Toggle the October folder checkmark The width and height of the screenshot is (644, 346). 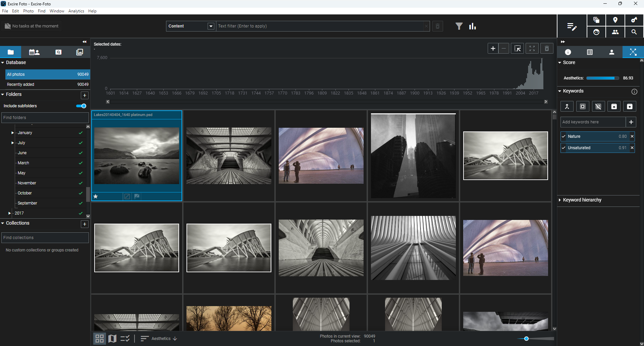pos(80,193)
